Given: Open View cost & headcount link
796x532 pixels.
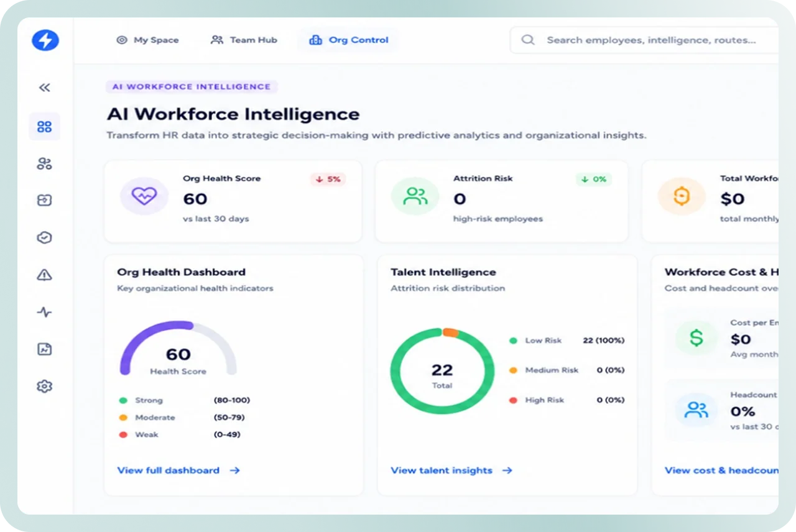Looking at the screenshot, I should (721, 470).
